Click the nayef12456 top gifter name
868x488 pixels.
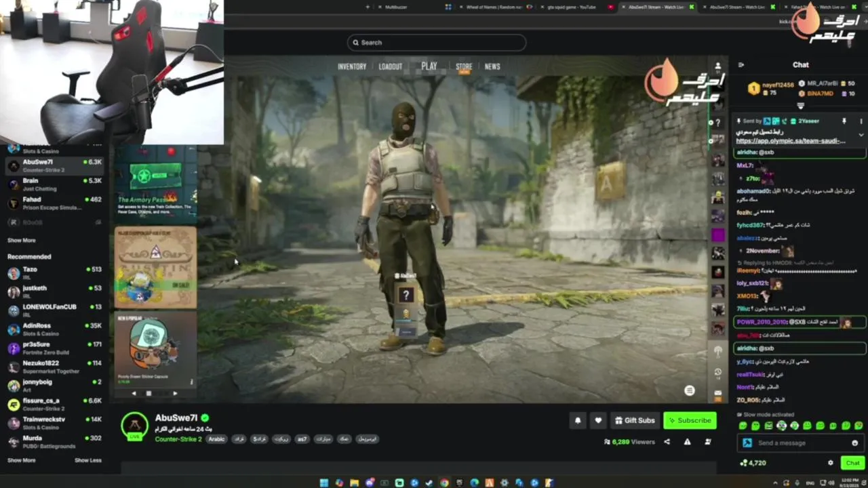778,85
